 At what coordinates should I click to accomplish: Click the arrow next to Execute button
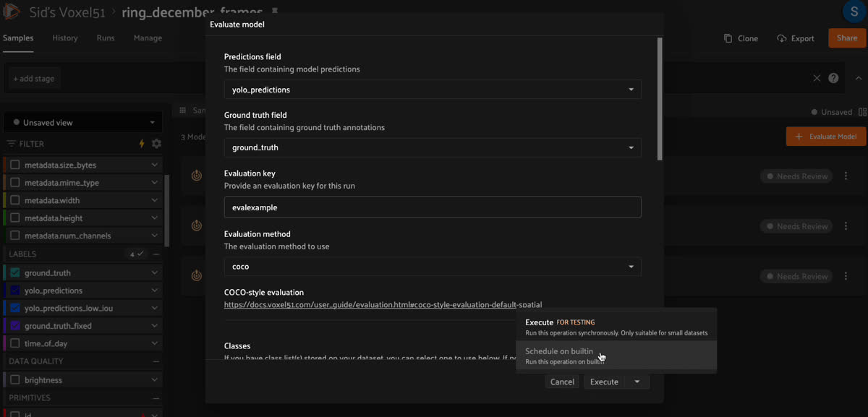(x=637, y=382)
